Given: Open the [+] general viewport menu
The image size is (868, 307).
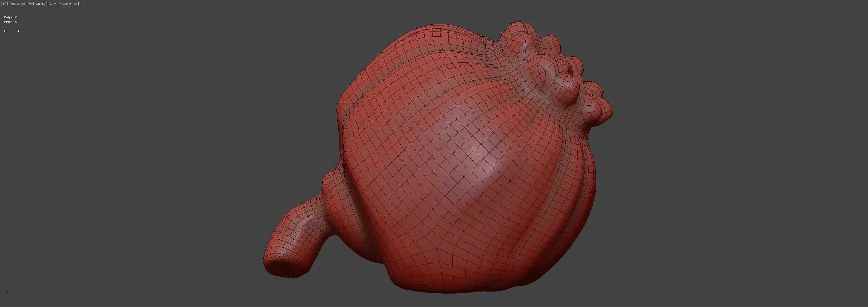Looking at the screenshot, I should [x=4, y=4].
